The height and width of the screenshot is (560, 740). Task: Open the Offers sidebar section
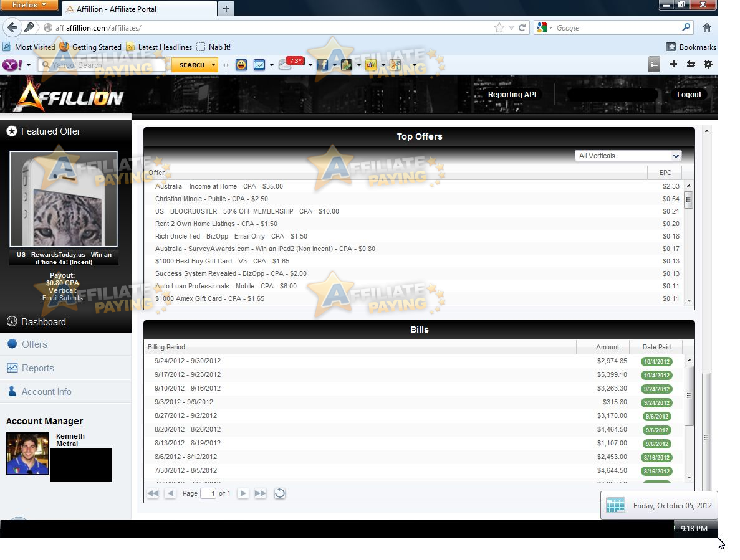[x=65, y=344]
